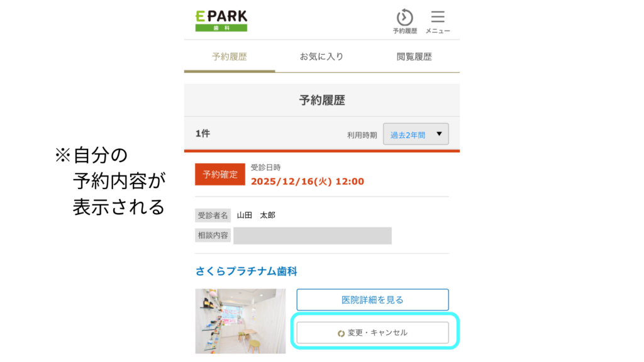Click the clinic interior photo thumbnail
The height and width of the screenshot is (362, 644).
pyautogui.click(x=240, y=321)
